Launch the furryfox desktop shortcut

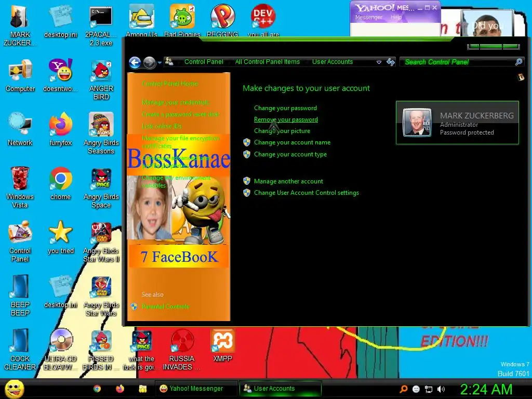tap(60, 129)
